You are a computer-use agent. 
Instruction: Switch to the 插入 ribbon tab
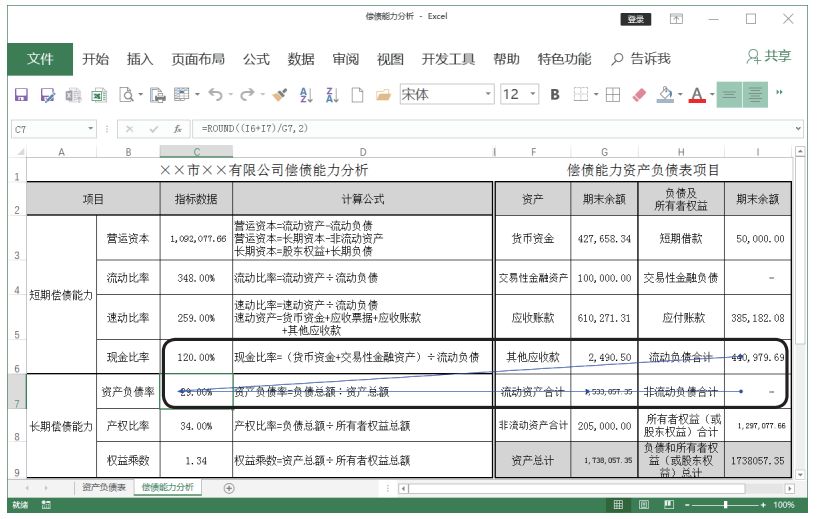point(140,59)
